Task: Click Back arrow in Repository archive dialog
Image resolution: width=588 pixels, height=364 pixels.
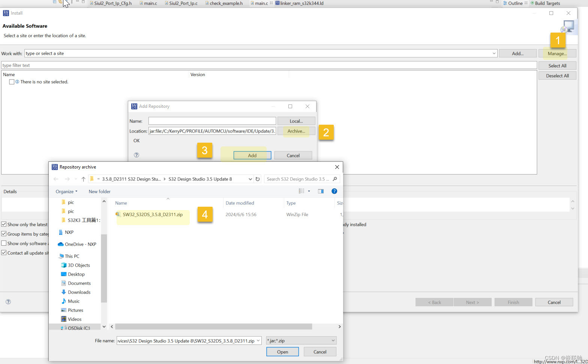Action: point(56,179)
